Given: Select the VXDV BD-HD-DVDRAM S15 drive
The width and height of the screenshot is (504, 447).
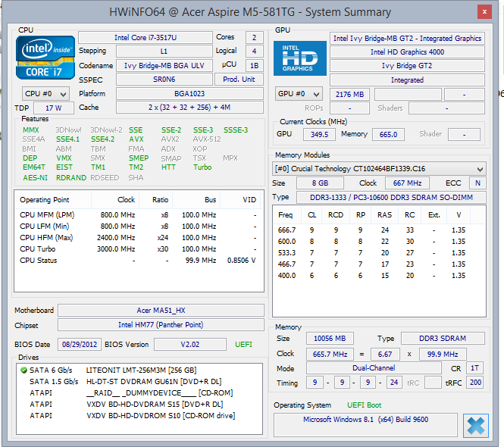Looking at the screenshot, I should click(x=155, y=404).
